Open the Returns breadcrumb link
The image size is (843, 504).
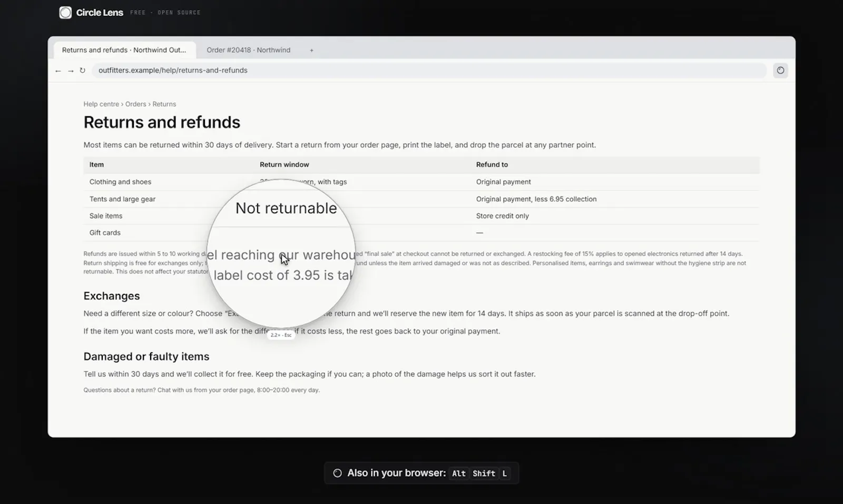point(164,104)
